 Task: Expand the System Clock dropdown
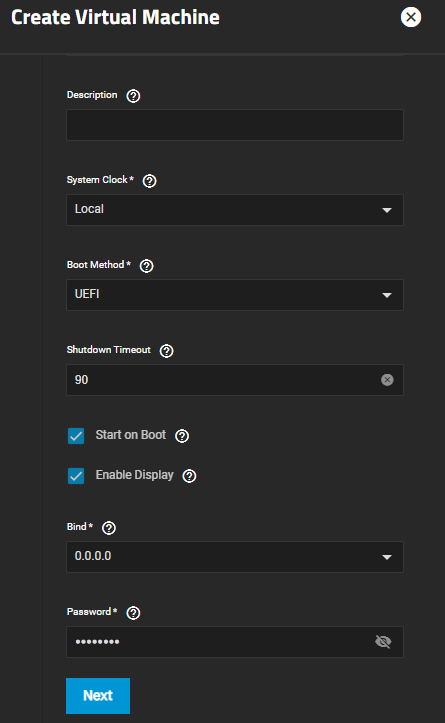pos(235,210)
